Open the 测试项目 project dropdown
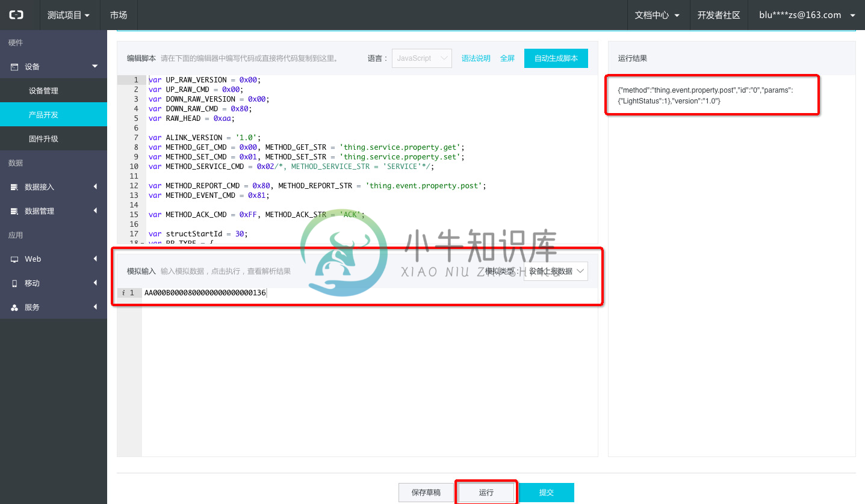The width and height of the screenshot is (865, 504). (69, 15)
